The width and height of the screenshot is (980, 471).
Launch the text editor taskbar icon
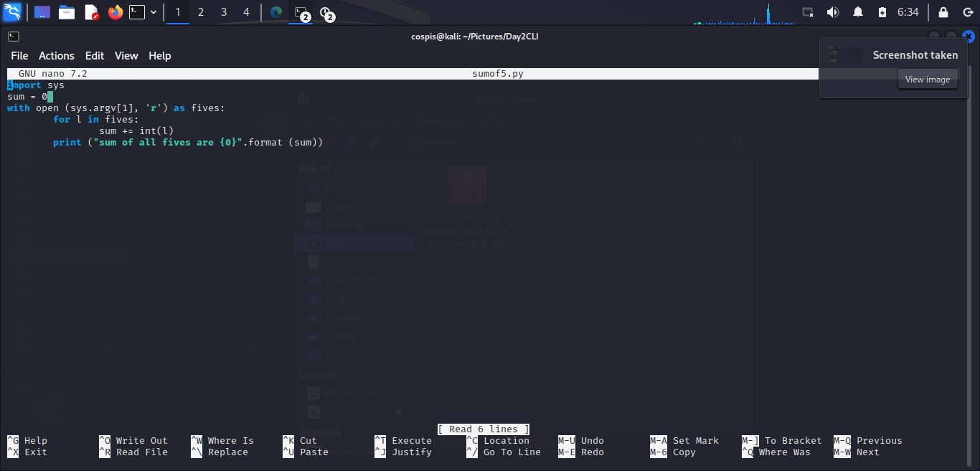pos(90,11)
